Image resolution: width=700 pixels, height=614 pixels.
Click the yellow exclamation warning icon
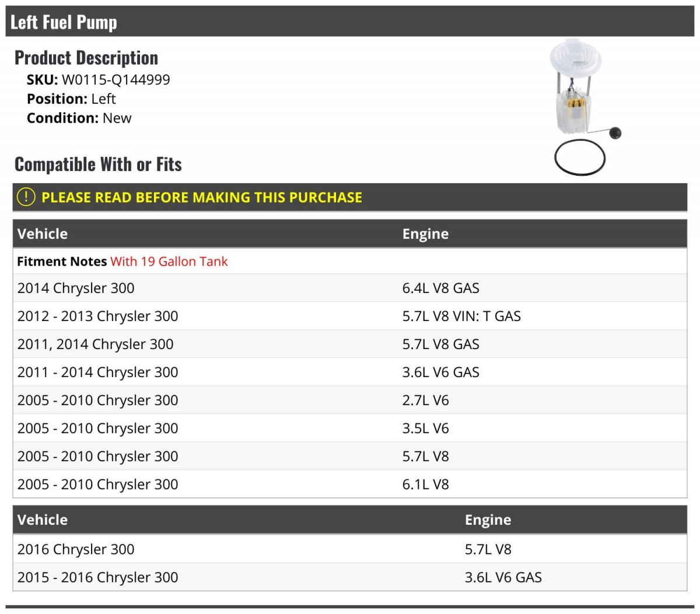pyautogui.click(x=26, y=197)
